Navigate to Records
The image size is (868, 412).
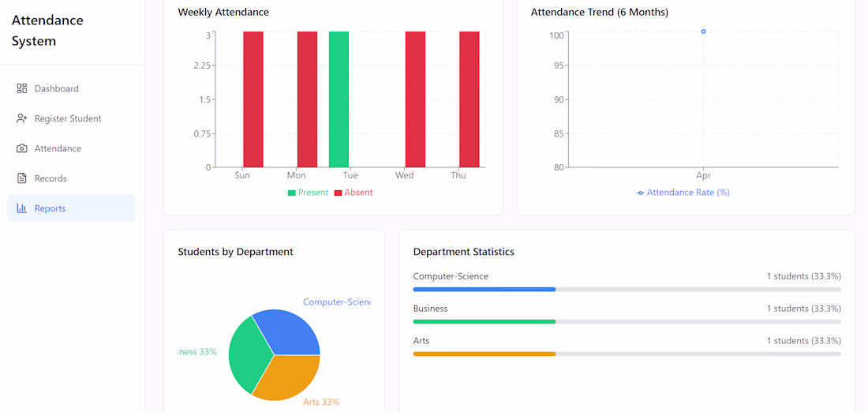[x=71, y=178]
